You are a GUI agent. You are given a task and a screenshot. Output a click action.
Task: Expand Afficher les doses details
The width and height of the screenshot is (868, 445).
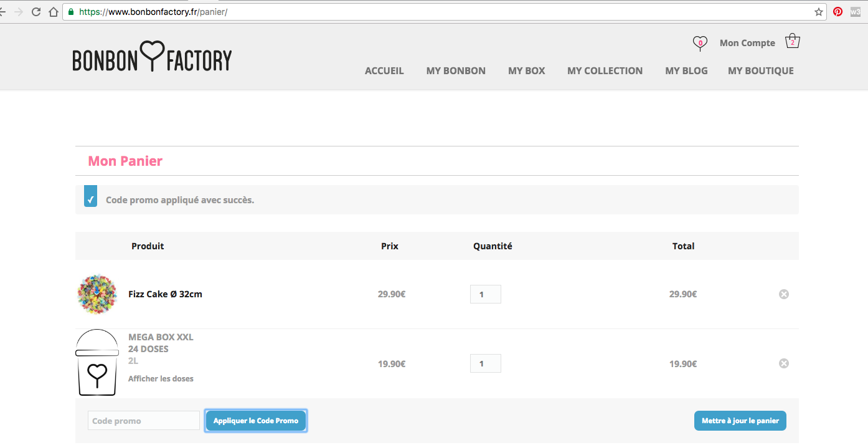(x=161, y=378)
